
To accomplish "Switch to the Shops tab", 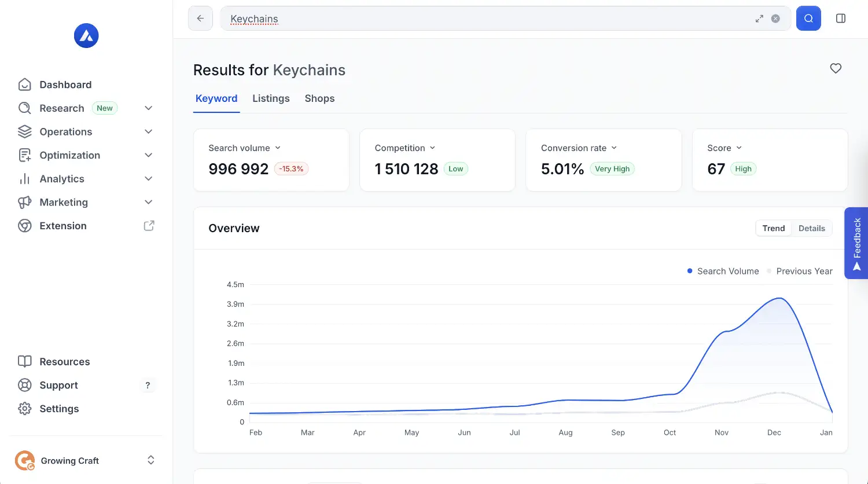I will coord(319,98).
